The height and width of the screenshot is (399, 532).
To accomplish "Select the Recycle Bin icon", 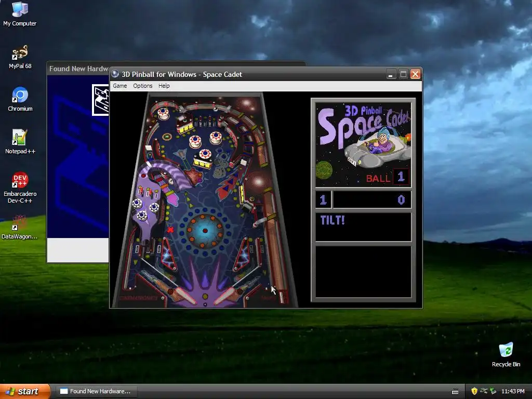I will coord(506,354).
